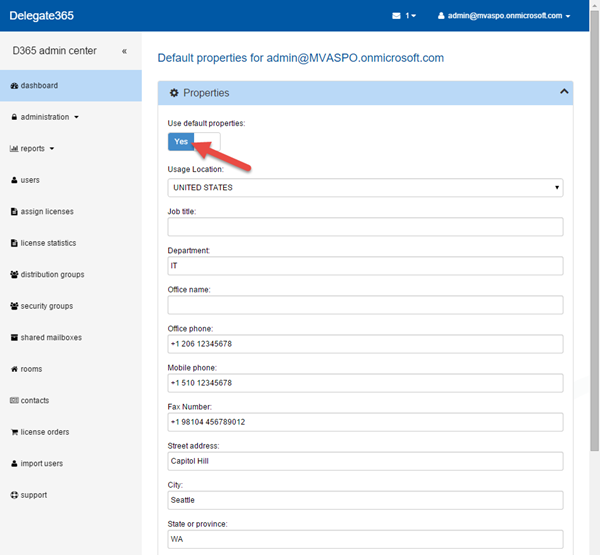The width and height of the screenshot is (600, 555).
Task: Click admin@mvaspo.onmicrosoft.com account link
Action: click(x=505, y=16)
